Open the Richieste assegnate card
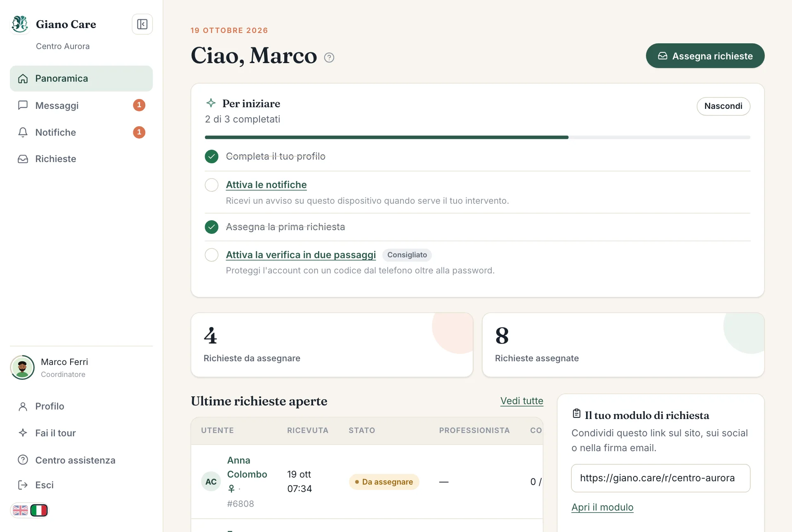Screen dimensions: 792x532 point(623,345)
